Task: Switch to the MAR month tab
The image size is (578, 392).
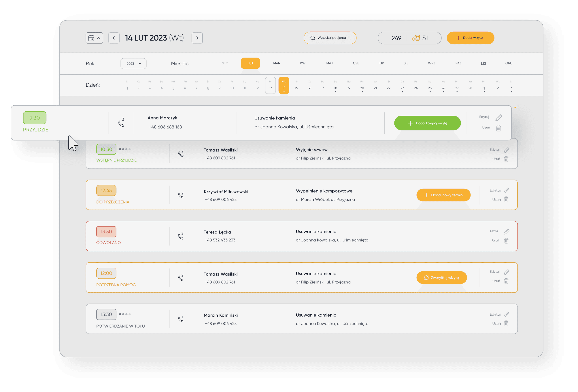Action: pos(277,63)
